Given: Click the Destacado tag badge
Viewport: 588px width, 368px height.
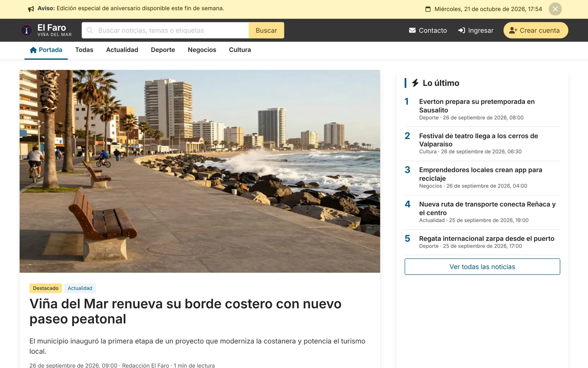Looking at the screenshot, I should click(46, 288).
